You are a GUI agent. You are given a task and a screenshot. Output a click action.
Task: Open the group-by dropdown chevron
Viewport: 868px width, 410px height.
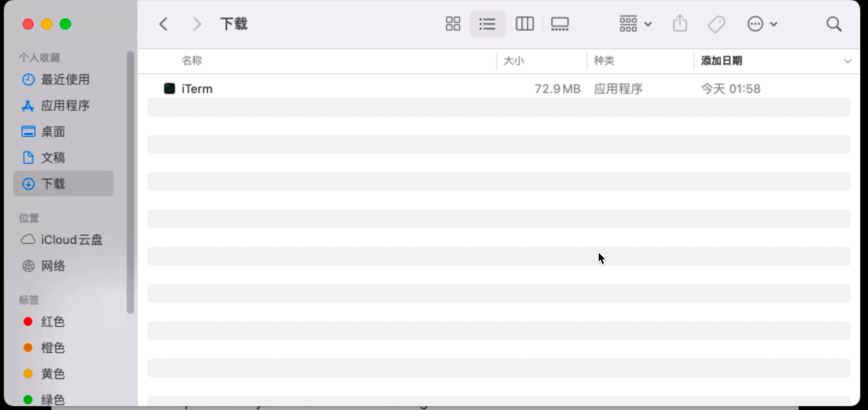pos(648,24)
